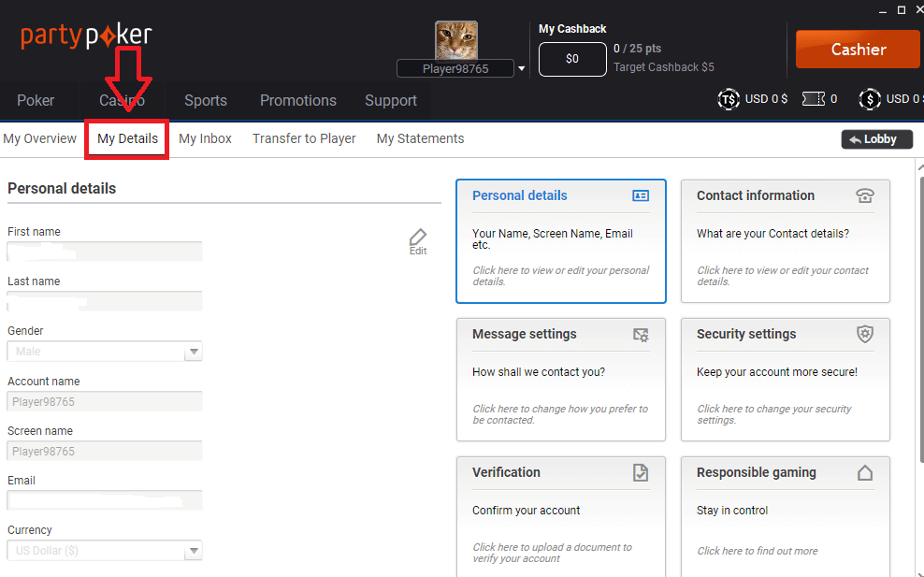Click the Email field
This screenshot has height=577, width=924.
click(105, 500)
